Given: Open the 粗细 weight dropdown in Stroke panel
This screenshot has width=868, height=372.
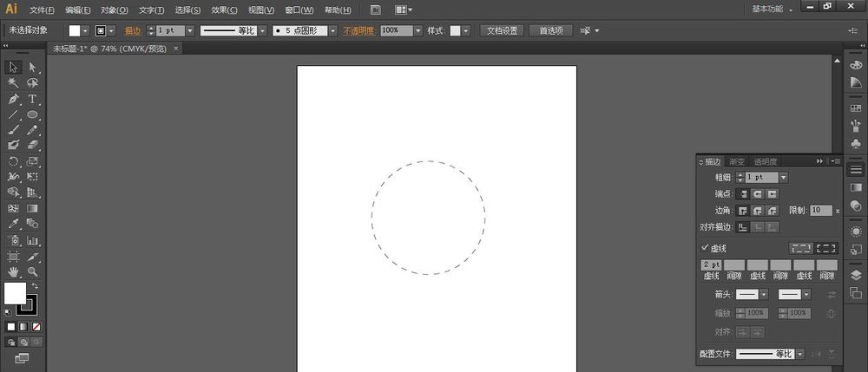Looking at the screenshot, I should (783, 177).
